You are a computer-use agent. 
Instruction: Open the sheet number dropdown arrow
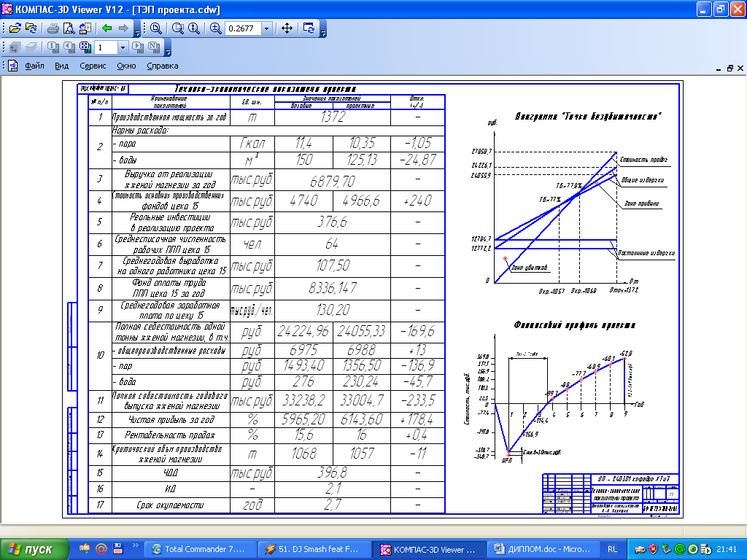point(123,47)
